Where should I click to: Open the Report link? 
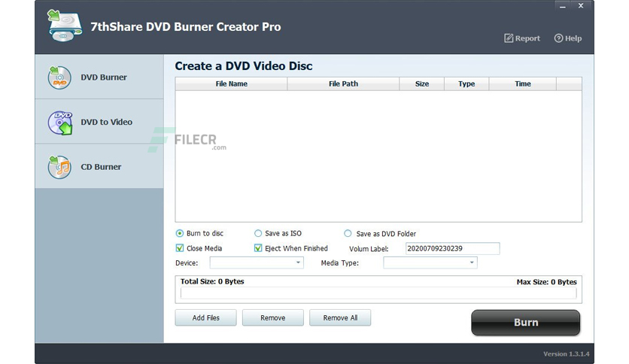click(x=522, y=38)
